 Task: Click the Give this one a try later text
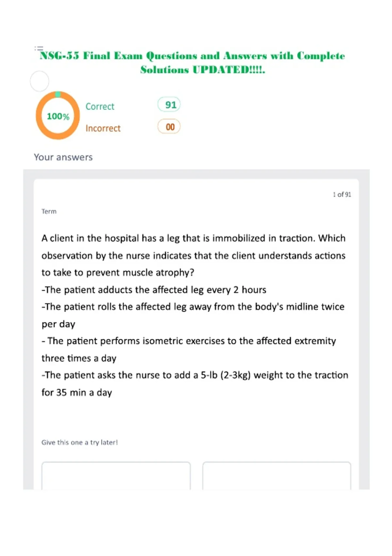pyautogui.click(x=79, y=443)
